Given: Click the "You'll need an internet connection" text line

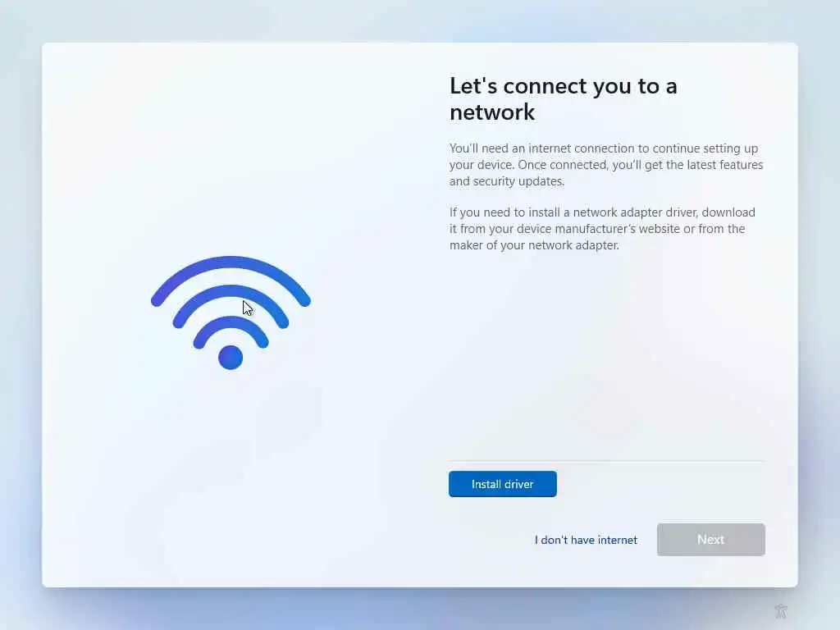Looking at the screenshot, I should 604,148.
